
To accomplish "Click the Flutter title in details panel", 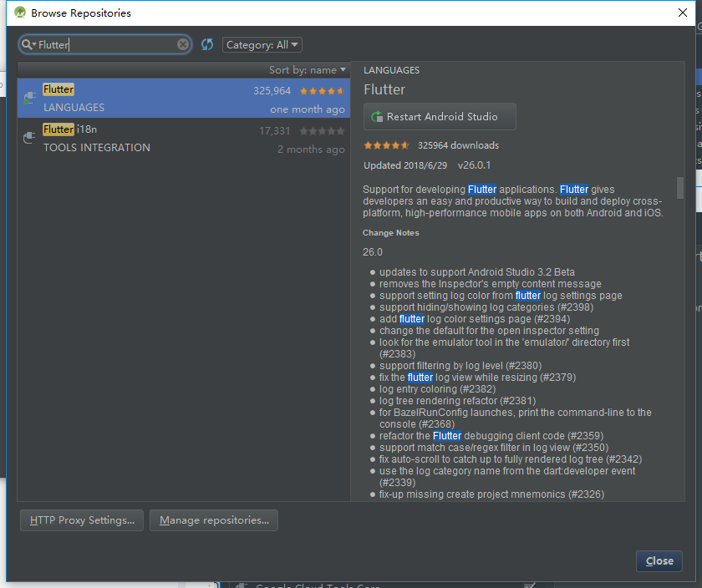I will [x=384, y=89].
